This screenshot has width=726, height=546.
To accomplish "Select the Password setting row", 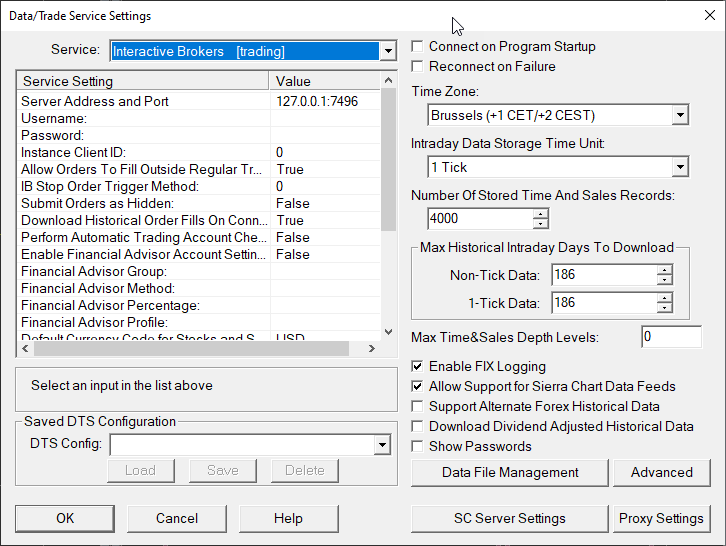I will [x=199, y=136].
